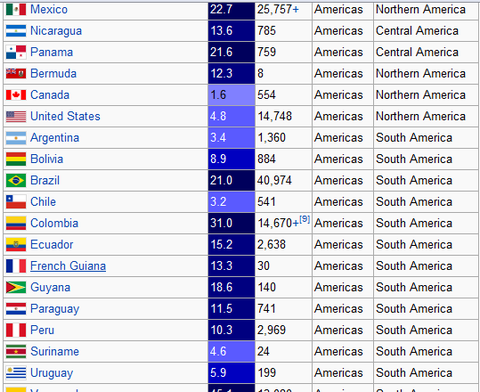The height and width of the screenshot is (392, 480).
Task: Click Brazil's count value 40,974
Action: 274,180
